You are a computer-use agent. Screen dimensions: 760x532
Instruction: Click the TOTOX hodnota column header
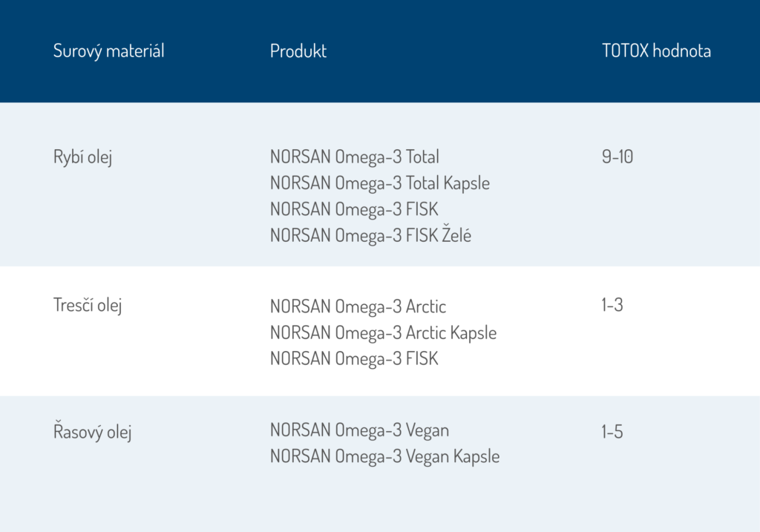pyautogui.click(x=656, y=51)
